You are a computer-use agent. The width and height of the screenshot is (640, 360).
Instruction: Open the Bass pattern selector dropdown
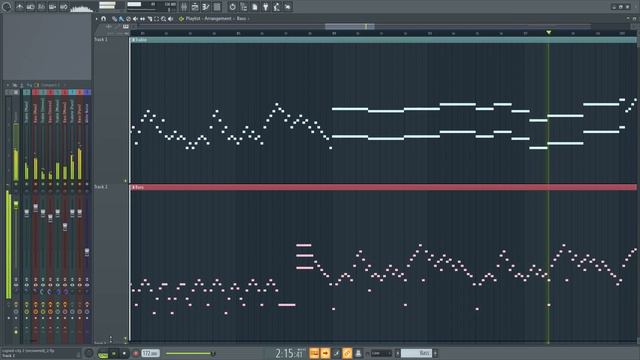[x=416, y=353]
